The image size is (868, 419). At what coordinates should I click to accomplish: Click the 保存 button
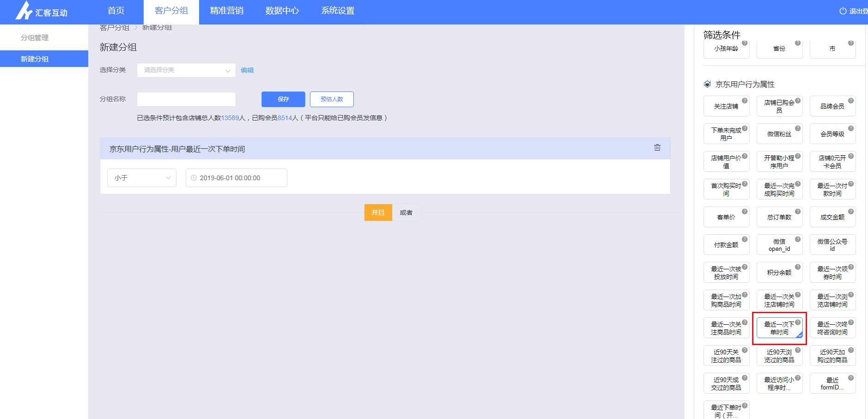283,99
